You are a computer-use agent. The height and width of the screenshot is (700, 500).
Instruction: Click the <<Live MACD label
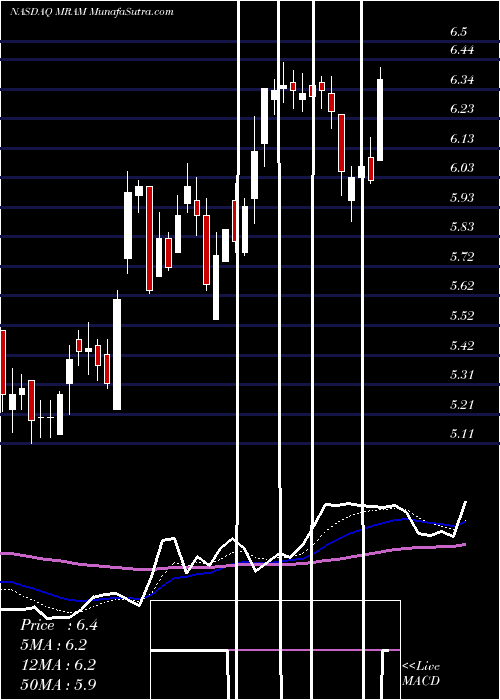(x=421, y=674)
